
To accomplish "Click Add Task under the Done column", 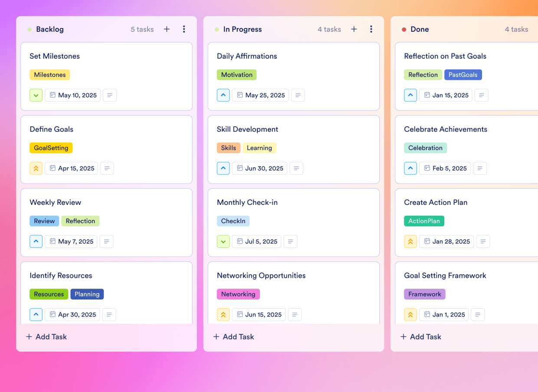I will pyautogui.click(x=420, y=336).
